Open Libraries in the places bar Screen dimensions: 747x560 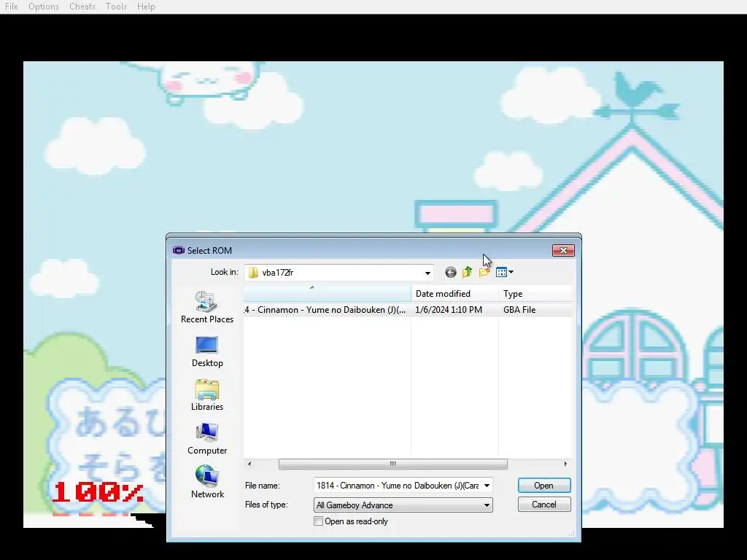tap(207, 395)
